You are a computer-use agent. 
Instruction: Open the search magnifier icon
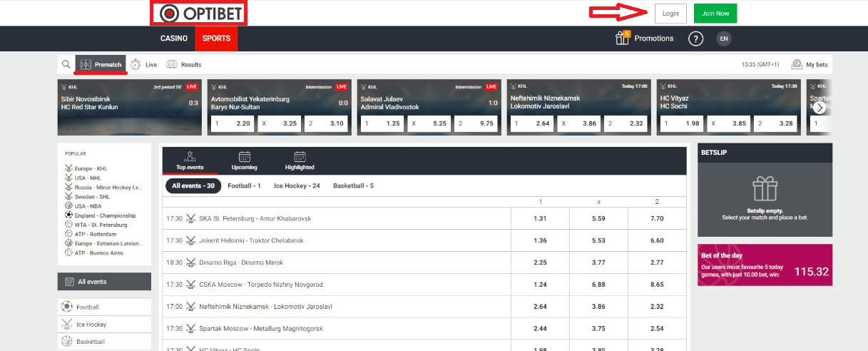point(66,64)
